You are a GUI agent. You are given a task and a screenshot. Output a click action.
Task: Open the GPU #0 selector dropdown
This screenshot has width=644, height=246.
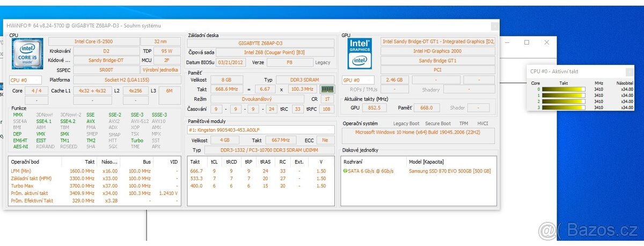point(357,79)
